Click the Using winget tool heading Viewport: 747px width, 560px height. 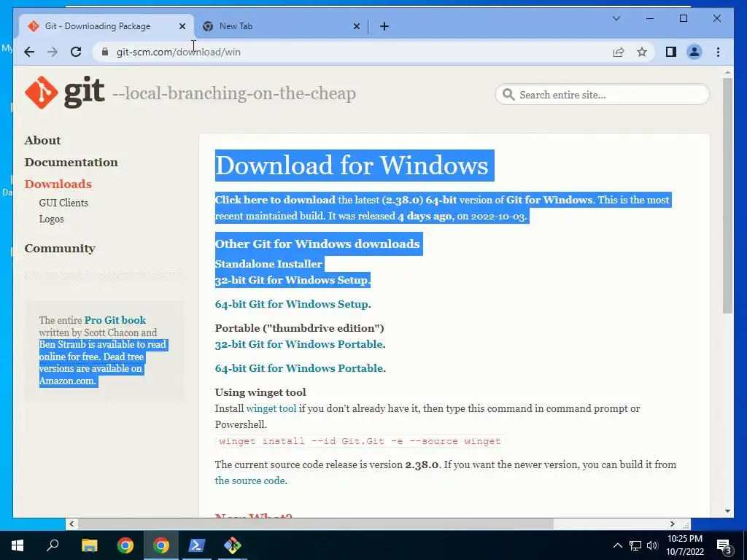tap(260, 392)
